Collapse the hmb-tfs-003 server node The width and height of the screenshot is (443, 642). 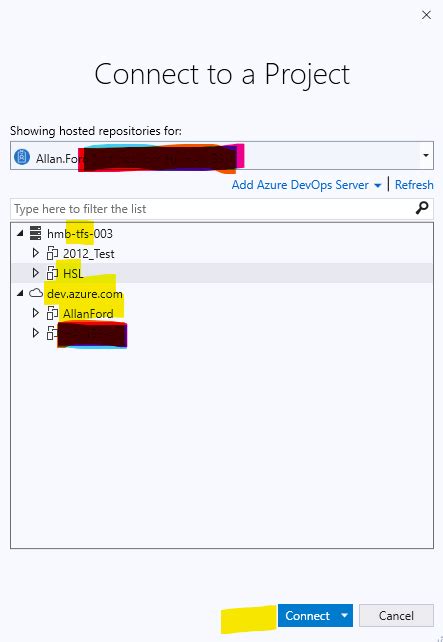pos(20,233)
